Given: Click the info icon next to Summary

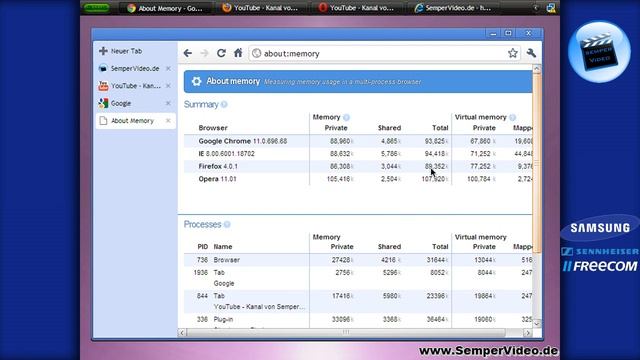Looking at the screenshot, I should click(224, 104).
